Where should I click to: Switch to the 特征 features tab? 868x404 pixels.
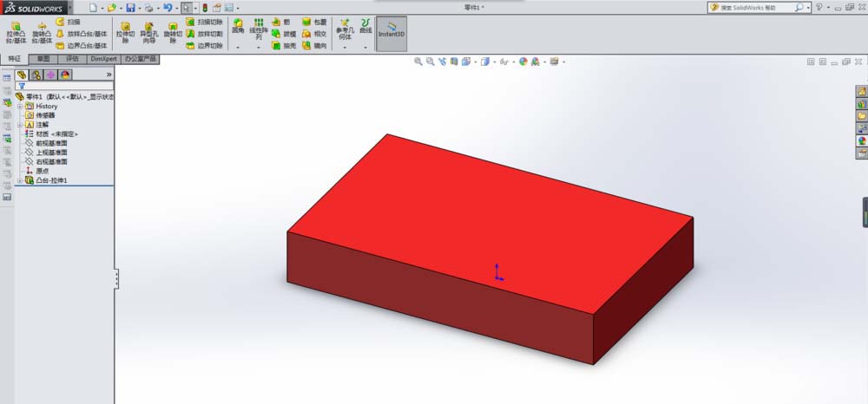coord(15,59)
